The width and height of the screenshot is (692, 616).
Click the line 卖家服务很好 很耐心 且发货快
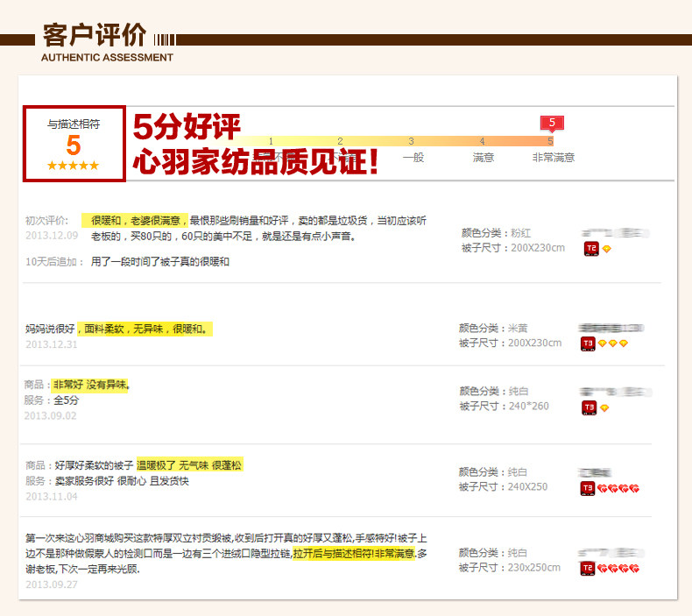point(122,481)
